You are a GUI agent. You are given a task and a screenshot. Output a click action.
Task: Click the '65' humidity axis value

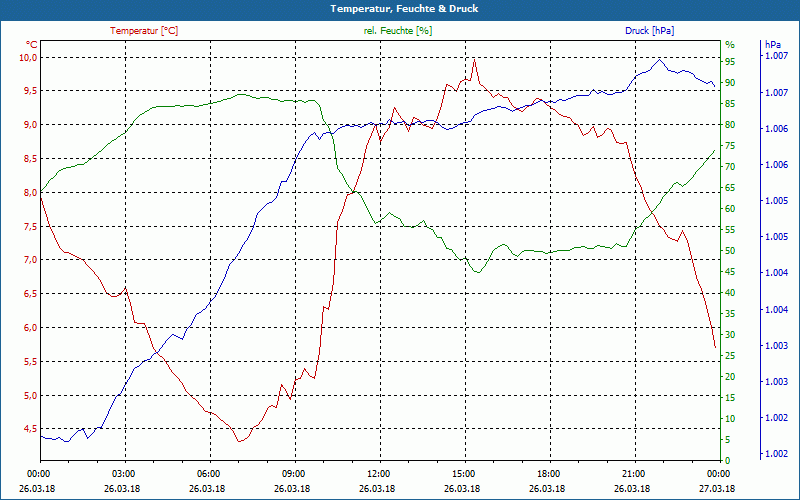pos(730,188)
